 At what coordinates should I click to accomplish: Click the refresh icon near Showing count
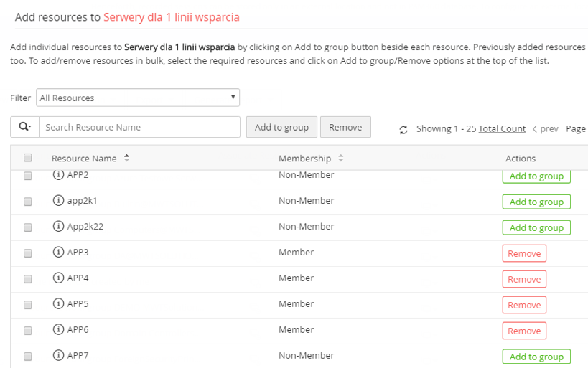(x=403, y=129)
